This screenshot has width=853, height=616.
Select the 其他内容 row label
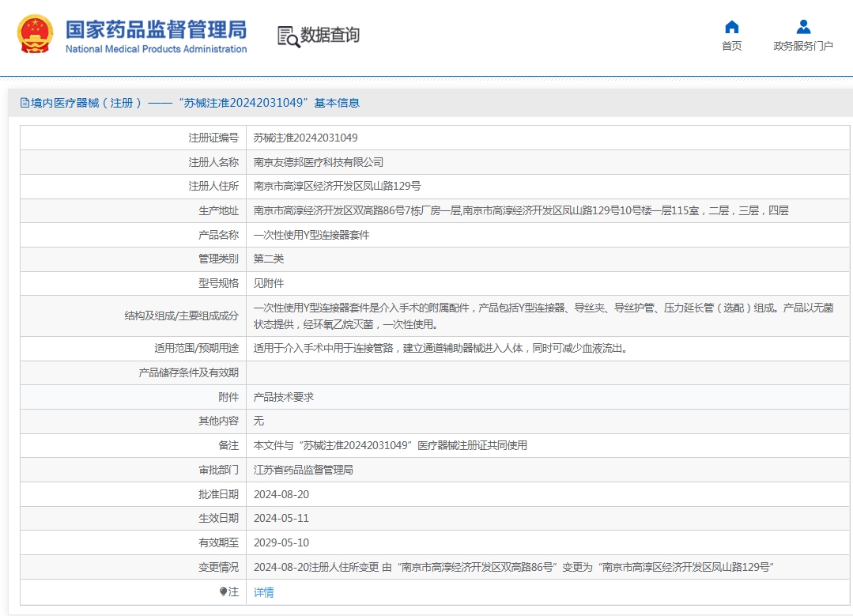(x=218, y=421)
